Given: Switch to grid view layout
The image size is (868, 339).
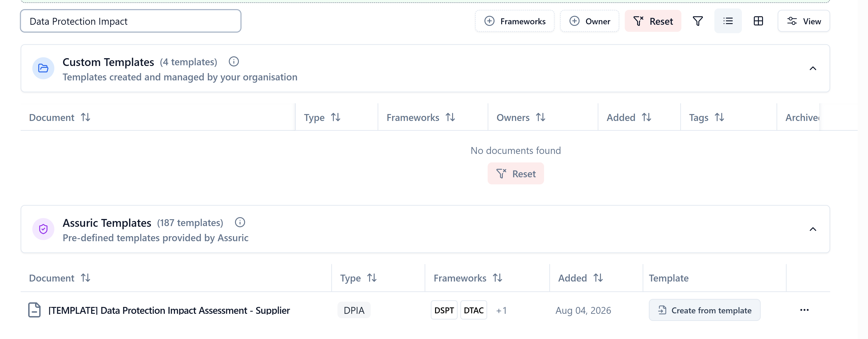Looking at the screenshot, I should click(x=758, y=21).
